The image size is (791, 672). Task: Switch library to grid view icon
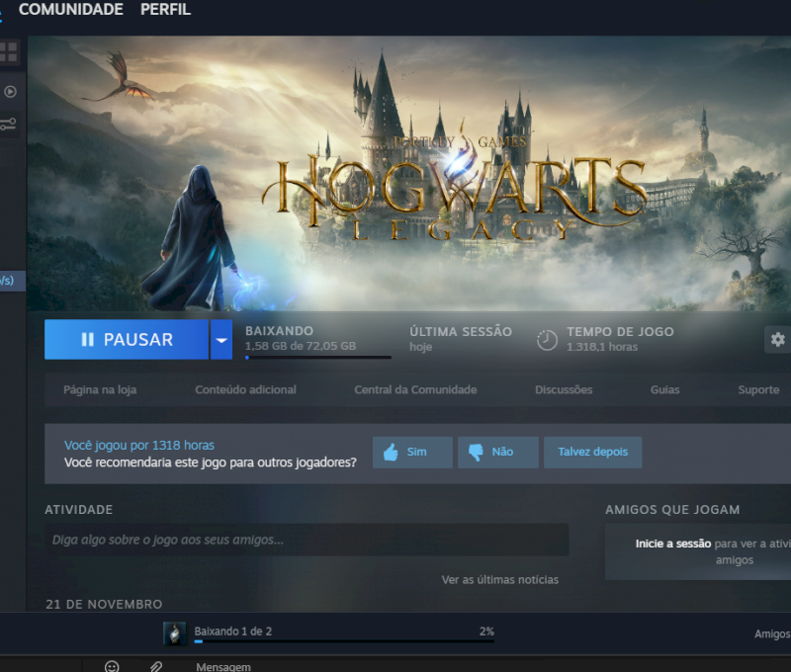(9, 52)
